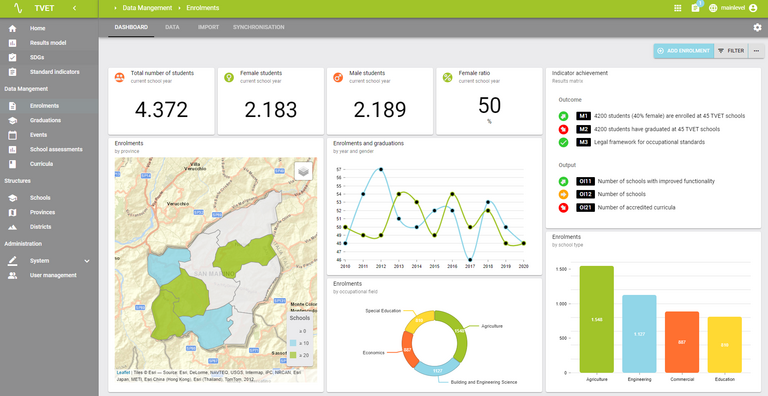Screen dimensions: 768x396
Task: Click the green Agriculture bar
Action: 596,320
